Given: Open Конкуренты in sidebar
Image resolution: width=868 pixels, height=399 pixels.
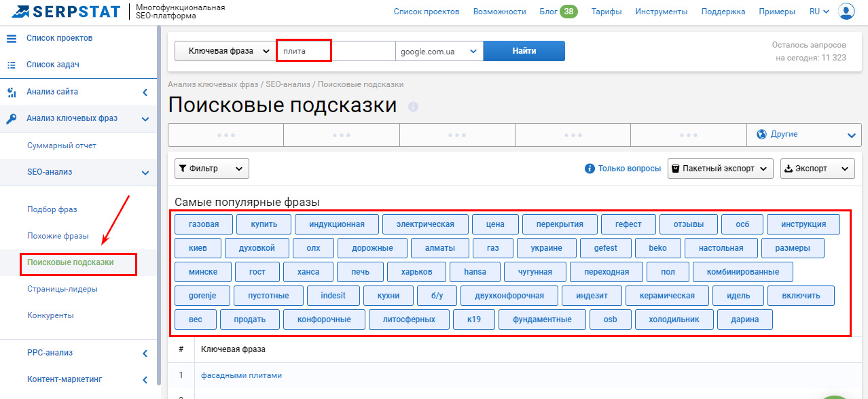Looking at the screenshot, I should tap(51, 315).
